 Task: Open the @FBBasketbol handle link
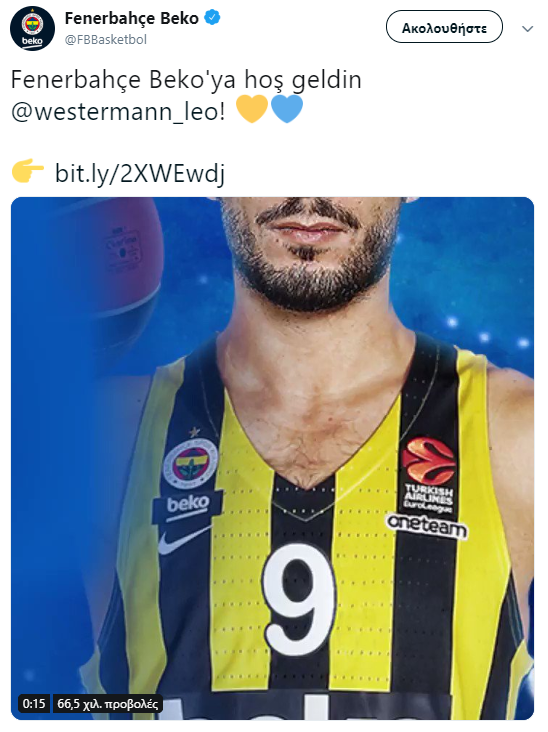coord(105,40)
